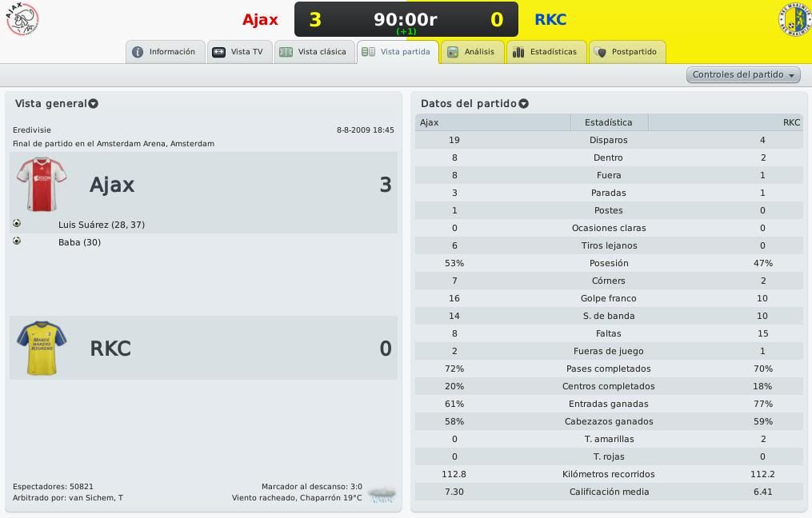812x518 pixels.
Task: Click the goal ball icon beside Baba
Action: 17,241
